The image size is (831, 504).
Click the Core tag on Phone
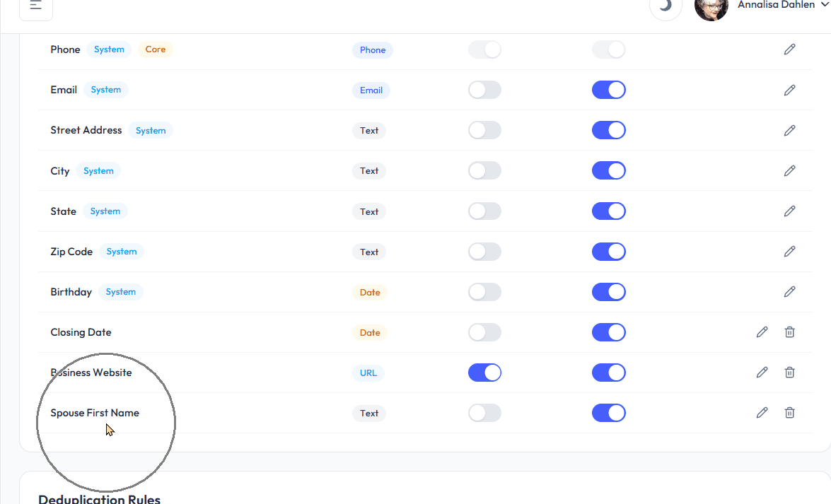point(155,49)
